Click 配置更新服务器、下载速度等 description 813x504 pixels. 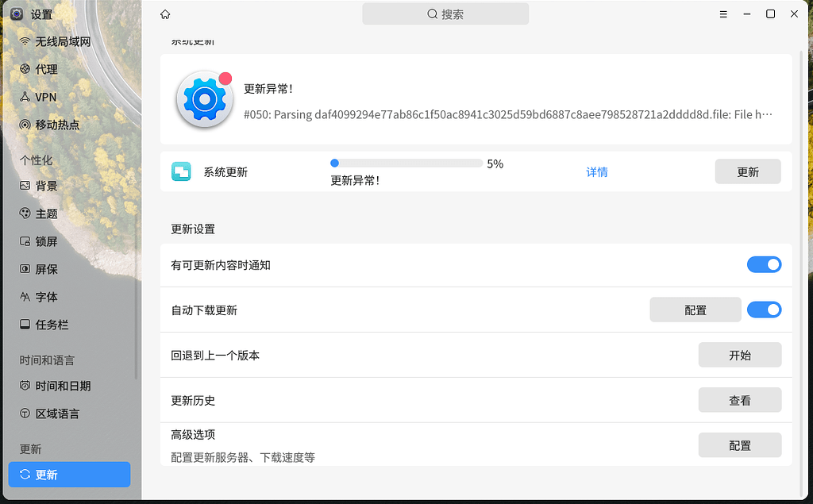pyautogui.click(x=243, y=457)
